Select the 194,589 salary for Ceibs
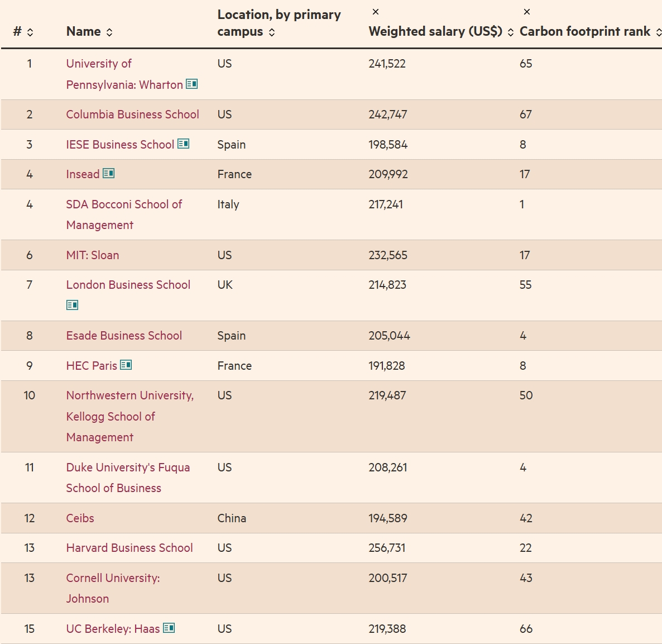Image resolution: width=662 pixels, height=644 pixels. click(x=388, y=518)
